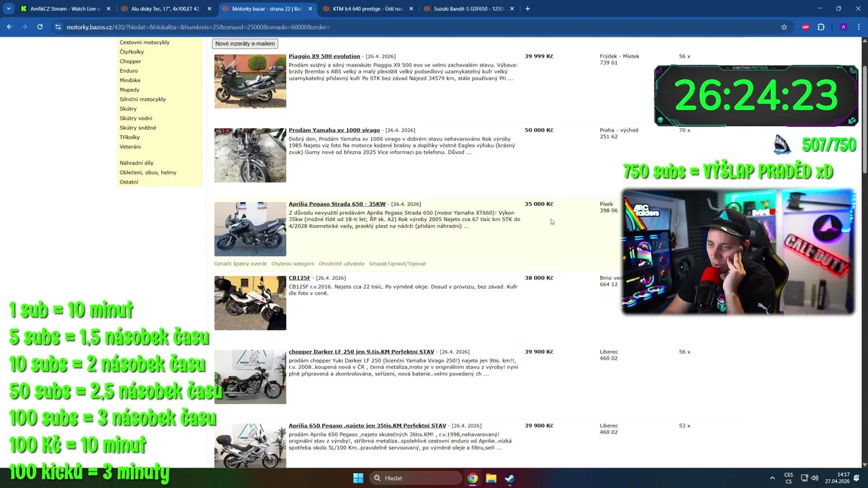
Task: Open the Mopedy category
Action: pos(130,89)
